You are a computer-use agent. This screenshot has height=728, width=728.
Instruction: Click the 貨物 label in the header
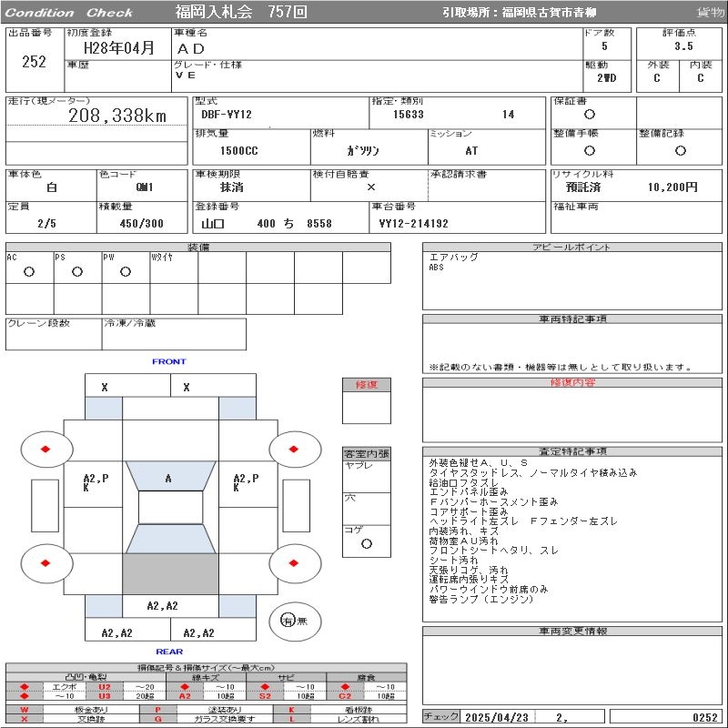[711, 13]
